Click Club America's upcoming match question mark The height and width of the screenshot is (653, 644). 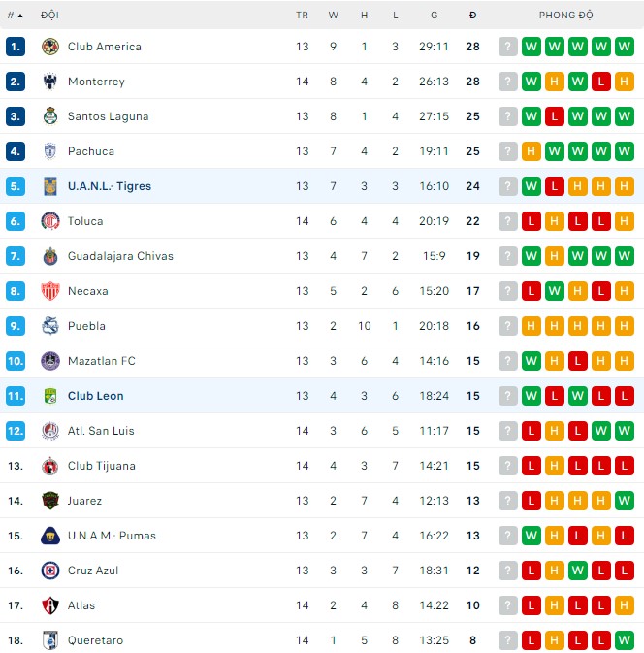(508, 47)
